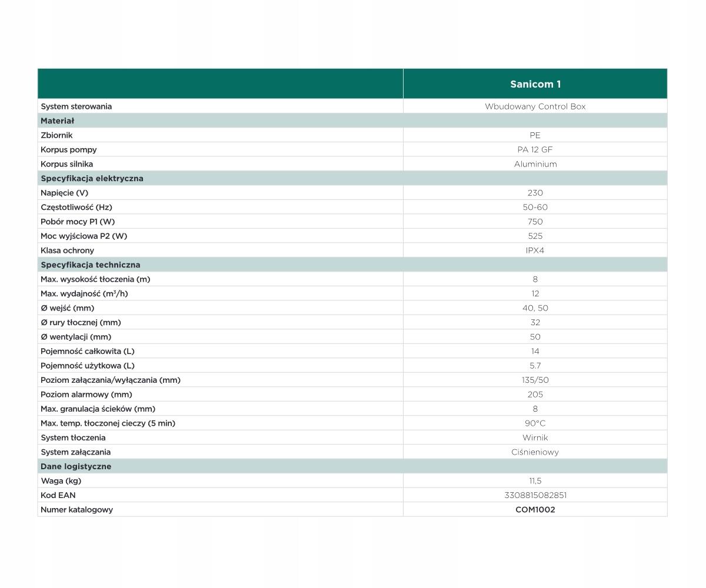Click the 135/50 switching level value
This screenshot has height=588, width=706.
pyautogui.click(x=535, y=380)
